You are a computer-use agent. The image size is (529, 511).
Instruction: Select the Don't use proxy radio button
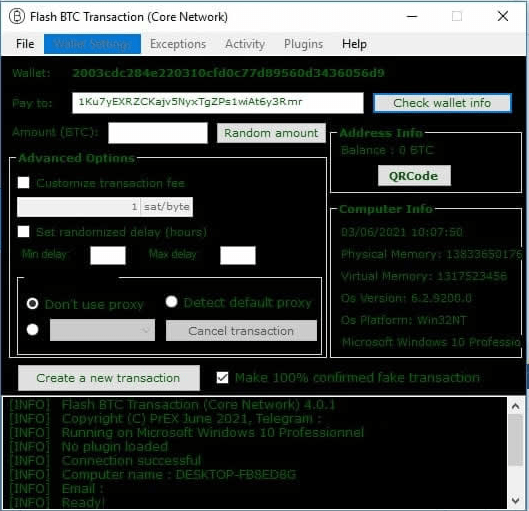[x=32, y=304]
